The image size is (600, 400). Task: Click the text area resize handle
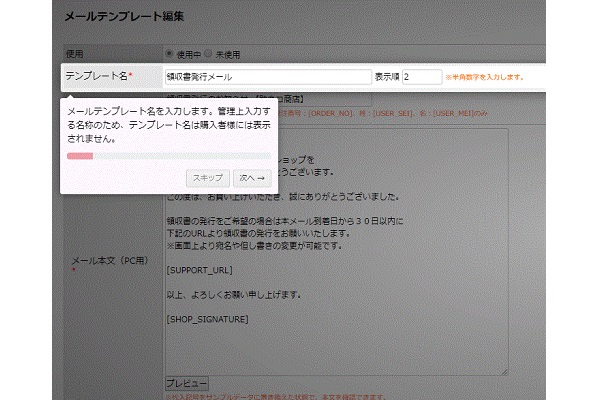pyautogui.click(x=505, y=372)
